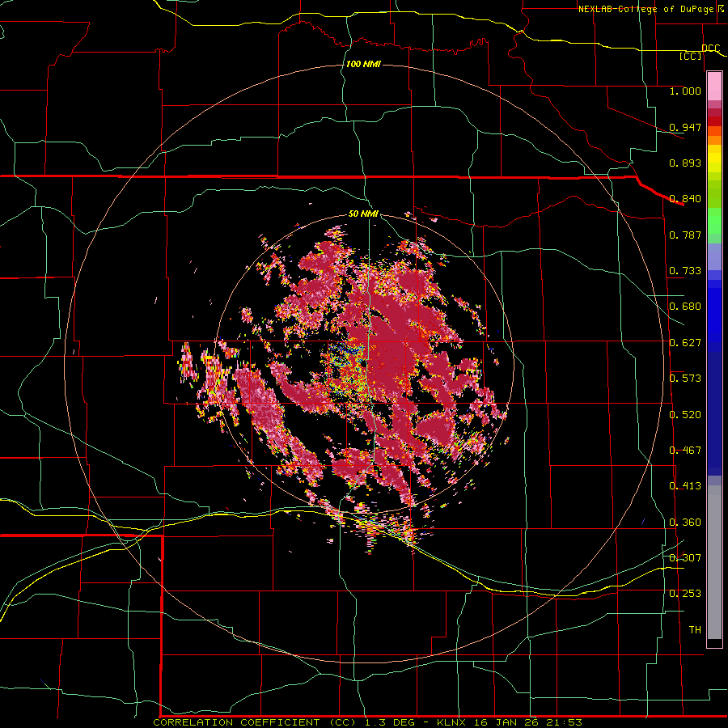Screen dimensions: 728x728
Task: Select the 0.733 legend value
Action: pyautogui.click(x=685, y=271)
